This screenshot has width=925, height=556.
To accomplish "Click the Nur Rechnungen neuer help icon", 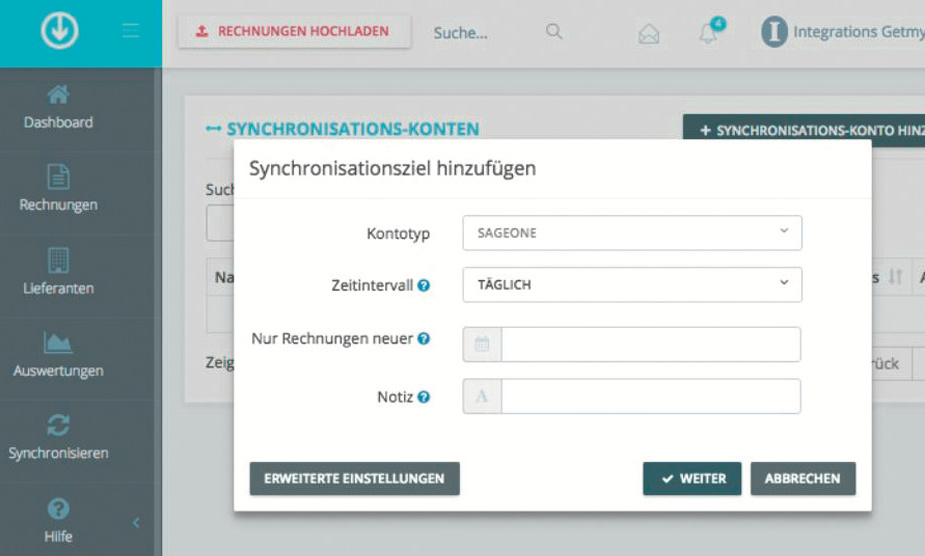I will (424, 339).
